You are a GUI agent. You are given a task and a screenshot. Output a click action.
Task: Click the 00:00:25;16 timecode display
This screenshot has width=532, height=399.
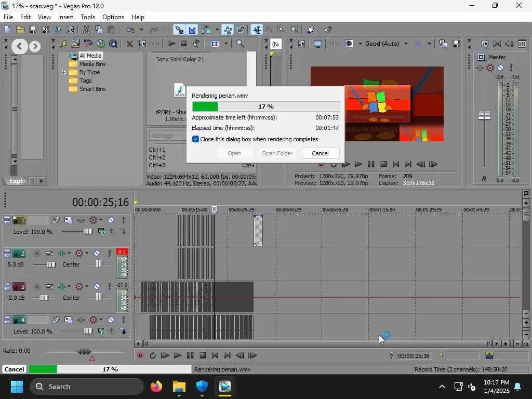[x=100, y=203]
